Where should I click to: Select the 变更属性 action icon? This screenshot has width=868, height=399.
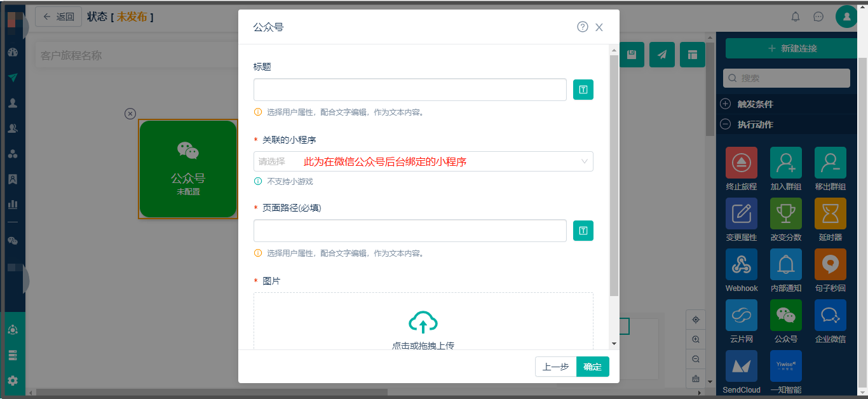(742, 213)
